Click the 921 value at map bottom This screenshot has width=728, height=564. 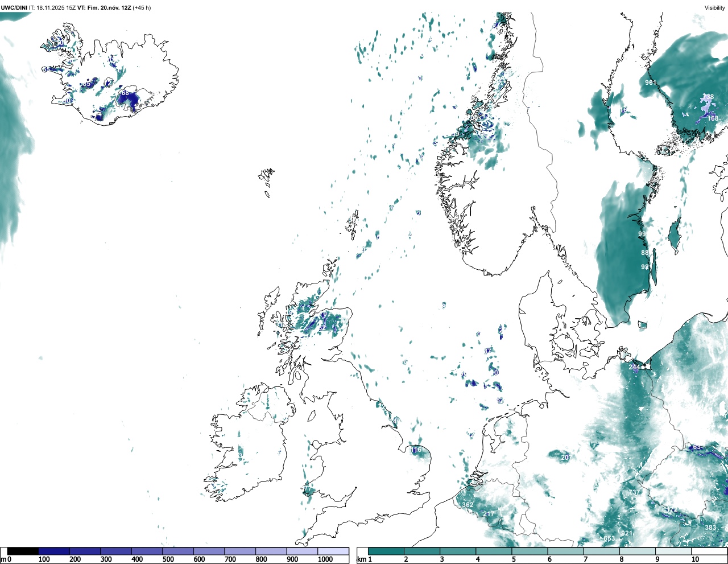tap(627, 533)
